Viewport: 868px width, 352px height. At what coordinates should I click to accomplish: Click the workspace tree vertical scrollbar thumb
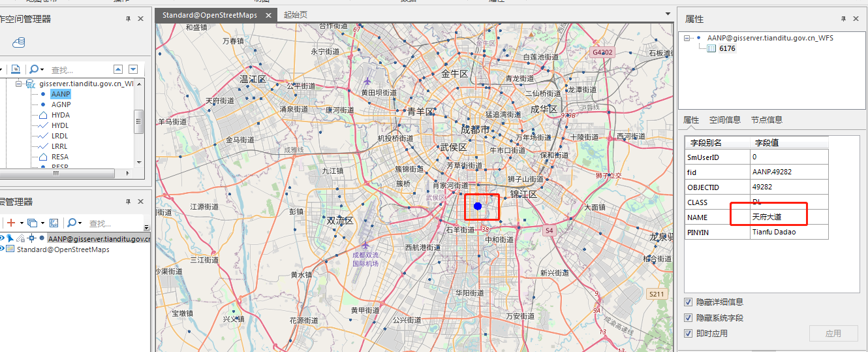pos(138,121)
